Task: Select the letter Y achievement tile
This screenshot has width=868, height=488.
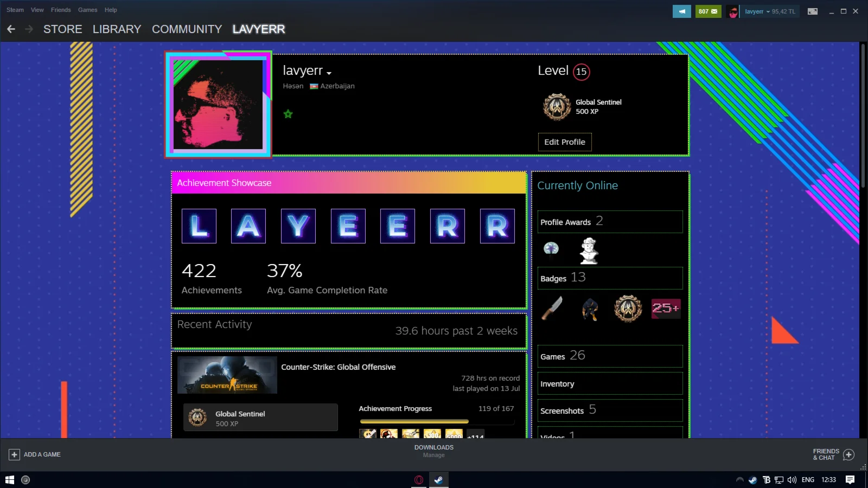Action: [x=298, y=226]
